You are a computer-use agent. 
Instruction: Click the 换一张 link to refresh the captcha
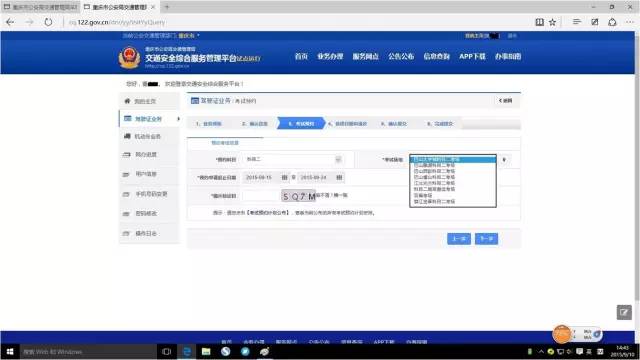coord(340,195)
